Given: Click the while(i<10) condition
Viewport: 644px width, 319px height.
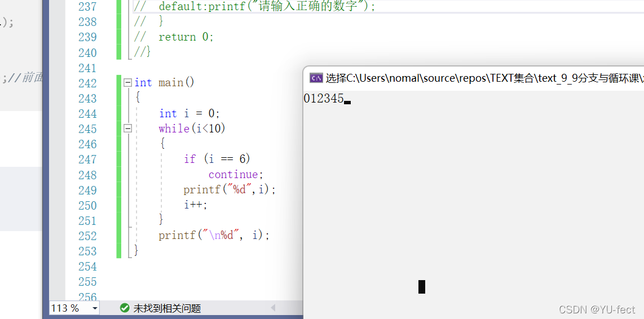Looking at the screenshot, I should point(192,129).
